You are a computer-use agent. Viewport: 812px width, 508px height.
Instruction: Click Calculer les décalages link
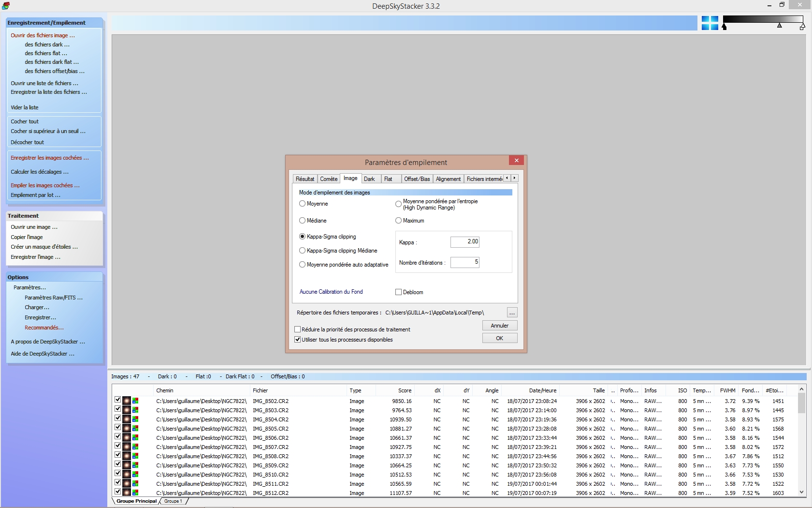point(40,172)
